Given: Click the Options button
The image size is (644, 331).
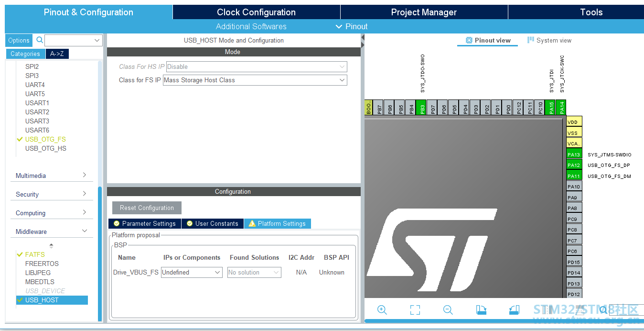Looking at the screenshot, I should pos(19,40).
